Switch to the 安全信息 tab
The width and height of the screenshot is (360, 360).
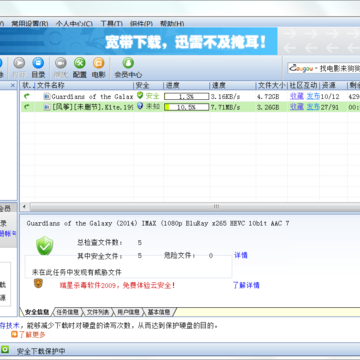click(x=37, y=312)
